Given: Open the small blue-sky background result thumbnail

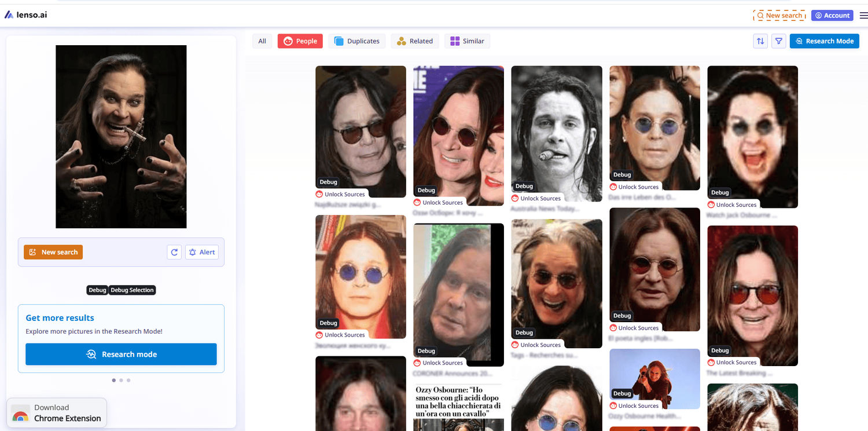Looking at the screenshot, I should [654, 379].
